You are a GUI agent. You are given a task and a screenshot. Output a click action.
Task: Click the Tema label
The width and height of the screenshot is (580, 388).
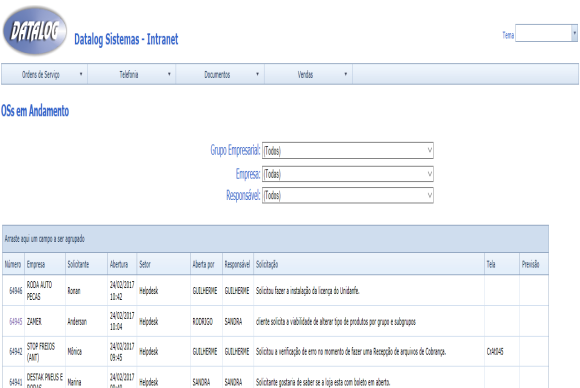pyautogui.click(x=508, y=35)
